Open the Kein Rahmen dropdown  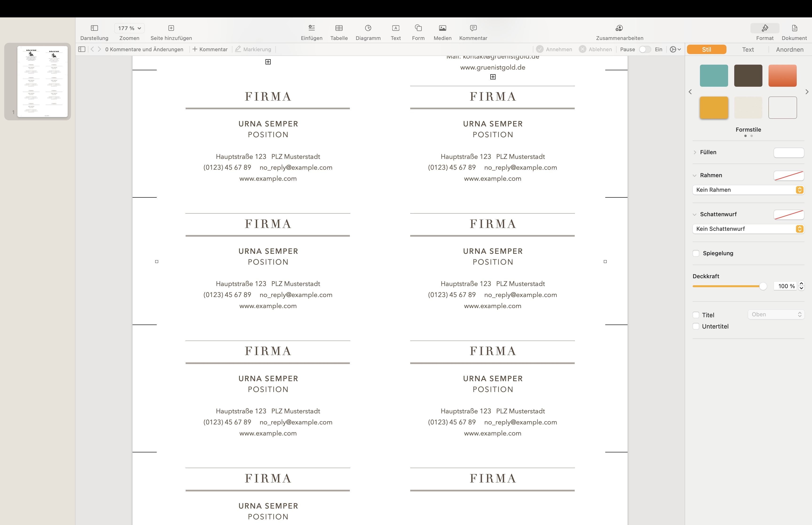(x=748, y=190)
